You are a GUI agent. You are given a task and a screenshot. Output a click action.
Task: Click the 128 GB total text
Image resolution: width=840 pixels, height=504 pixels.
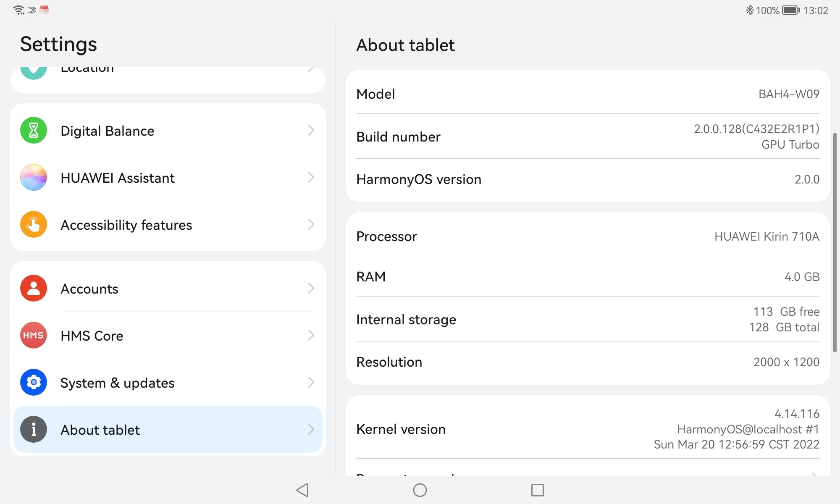point(784,327)
